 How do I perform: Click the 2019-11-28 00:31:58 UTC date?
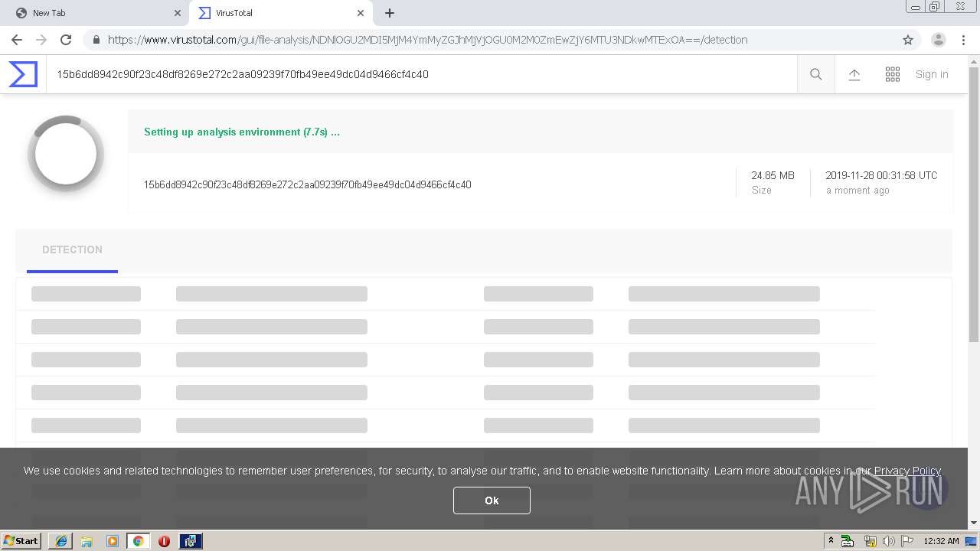pos(881,175)
